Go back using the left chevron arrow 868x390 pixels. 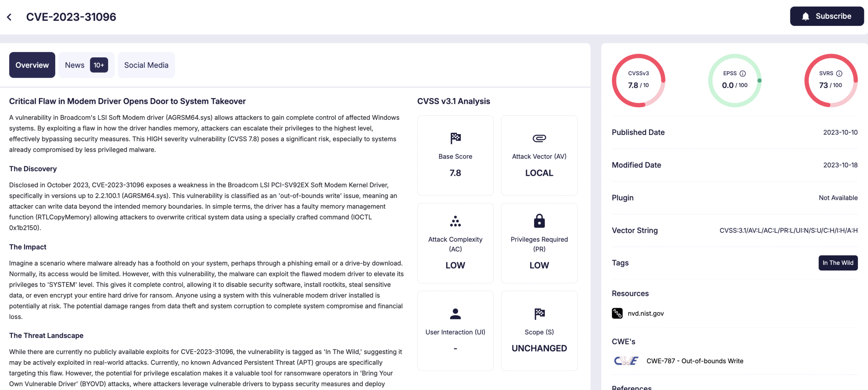coord(9,17)
